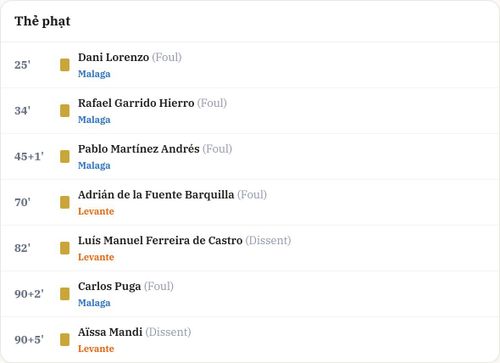The image size is (500, 363).
Task: Click the Thẻ phạt section heading
Action: click(x=42, y=21)
